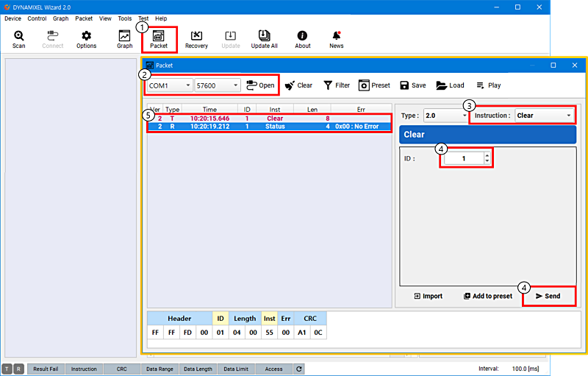Toggle the Data Length filter
Image resolution: width=588 pixels, height=376 pixels.
[x=198, y=369]
